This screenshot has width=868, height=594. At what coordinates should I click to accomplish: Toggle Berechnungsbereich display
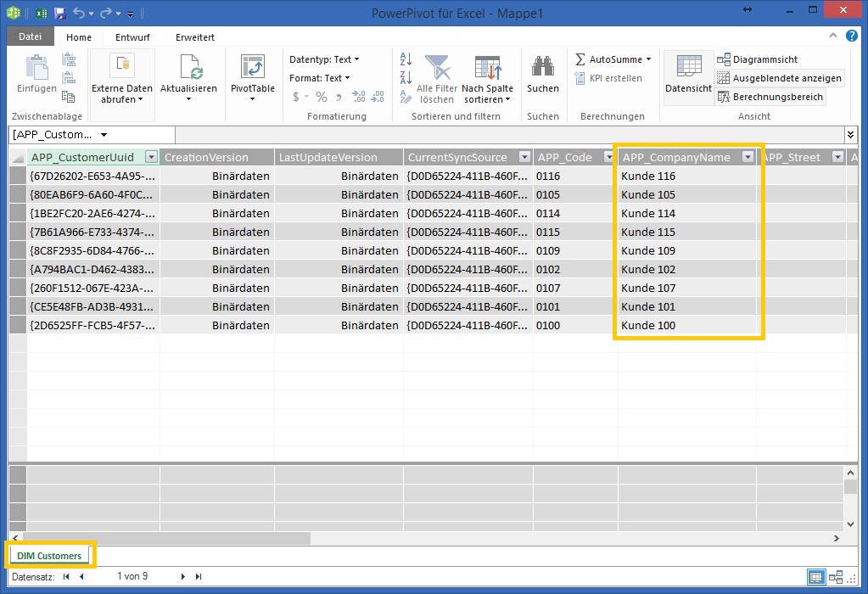pyautogui.click(x=770, y=97)
